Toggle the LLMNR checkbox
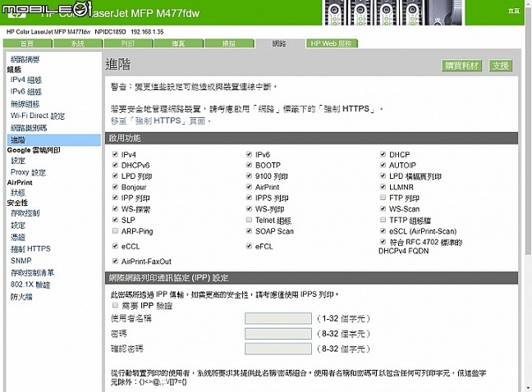Viewport: 532px width, 392px height. 383,187
